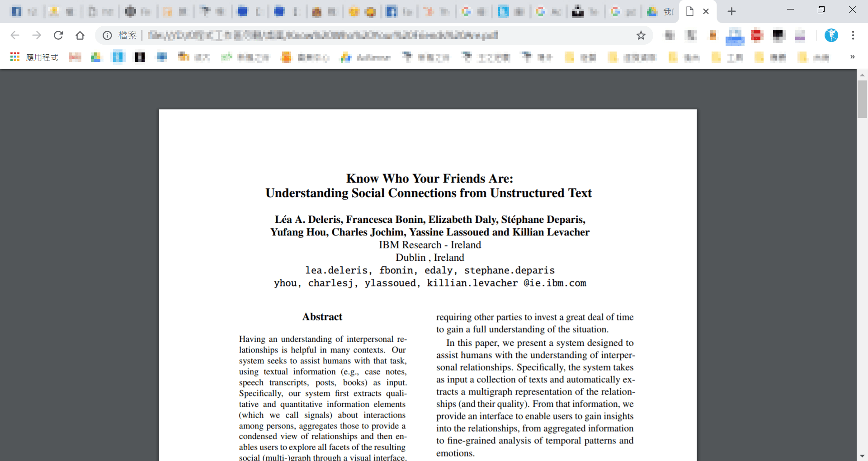Click the 應用程式 bookmarks shortcut label
Screen dimensions: 868x461
click(42, 57)
